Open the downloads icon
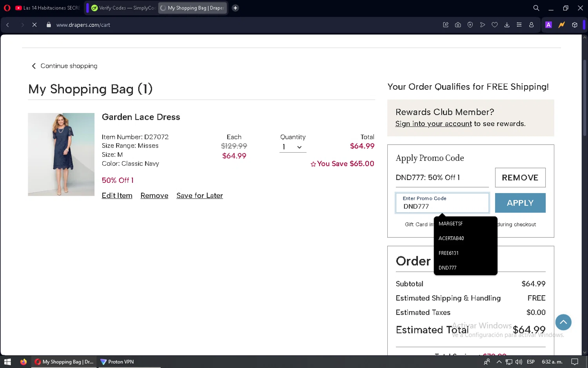 tap(507, 25)
